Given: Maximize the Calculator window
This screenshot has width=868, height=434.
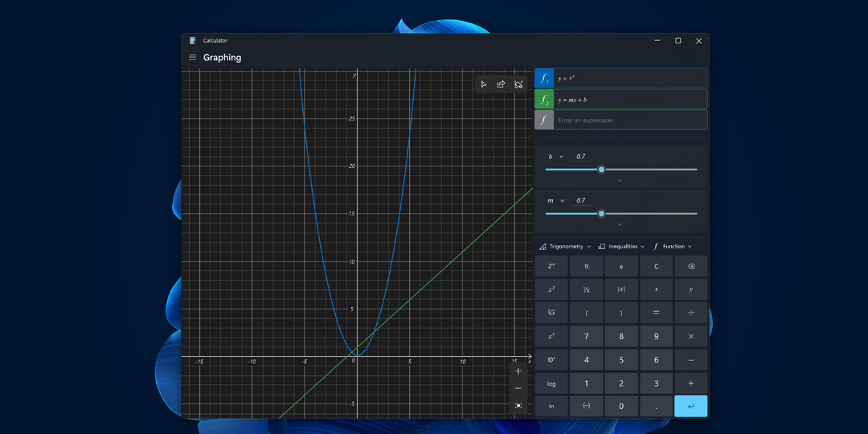Looking at the screenshot, I should pyautogui.click(x=678, y=40).
